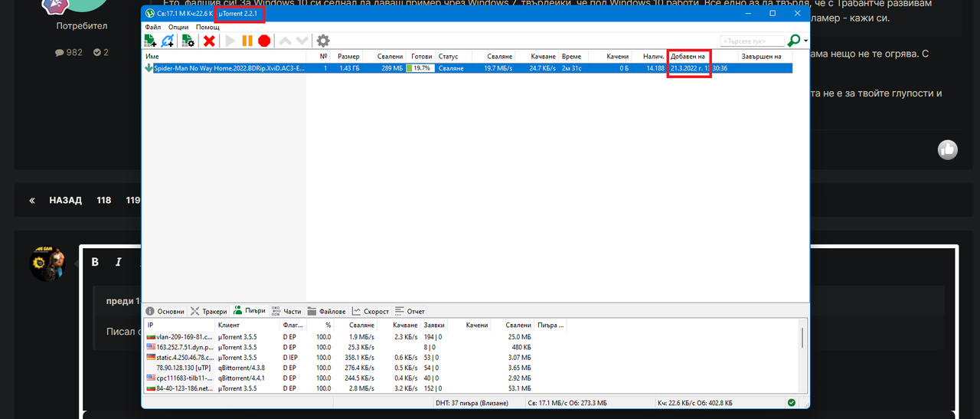980x419 pixels.
Task: Open Preferences via the gear icon
Action: click(323, 41)
